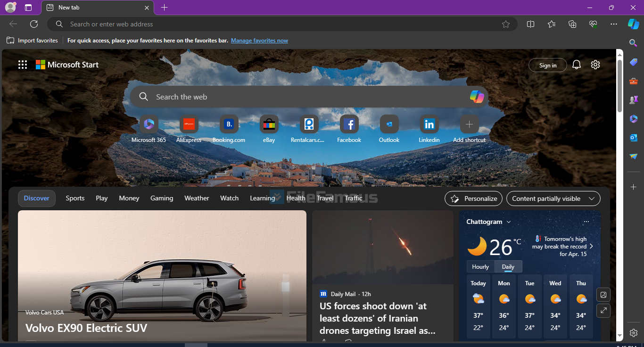
Task: Open the profile avatar icon
Action: click(10, 7)
